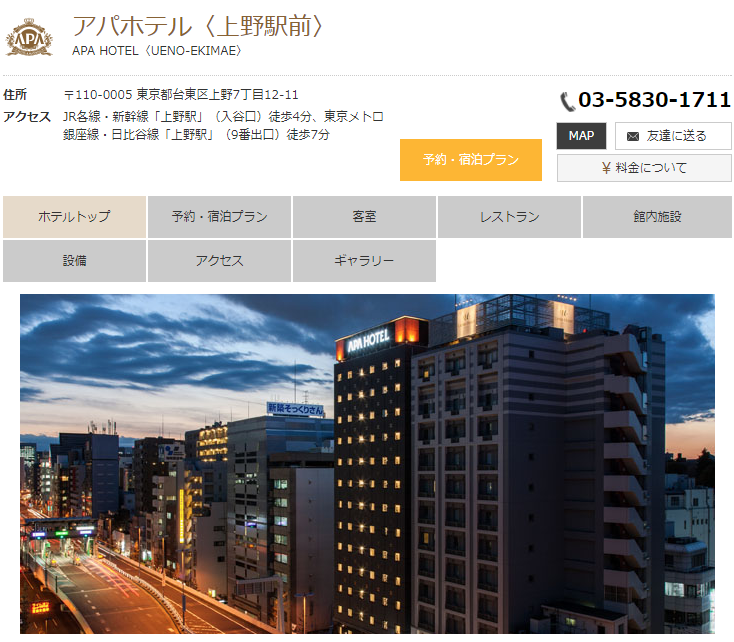The height and width of the screenshot is (642, 734).
Task: Click the envelope icon in 友達に送る
Action: 632,136
